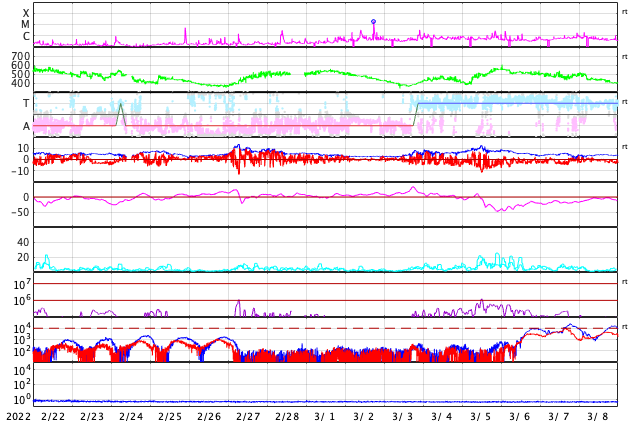The image size is (634, 424).
Task: Select the '400' axis value
Action: coord(21,84)
